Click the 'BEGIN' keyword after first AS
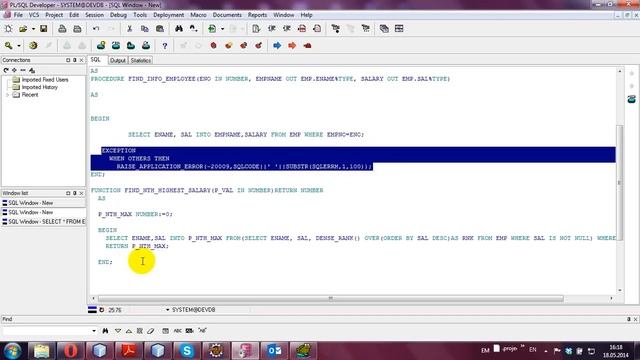640x360 pixels. click(100, 119)
